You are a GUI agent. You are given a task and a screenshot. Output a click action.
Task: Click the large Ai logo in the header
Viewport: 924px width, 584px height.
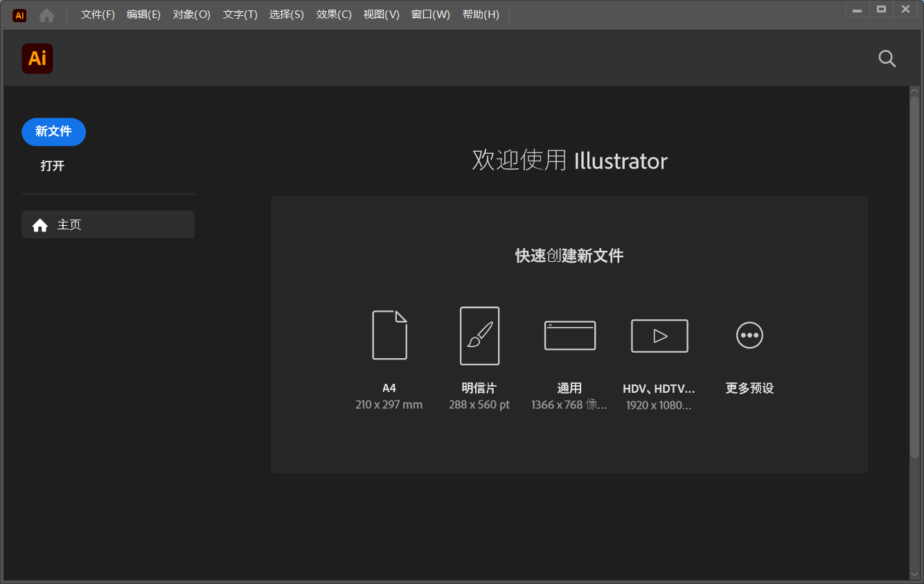tap(37, 58)
